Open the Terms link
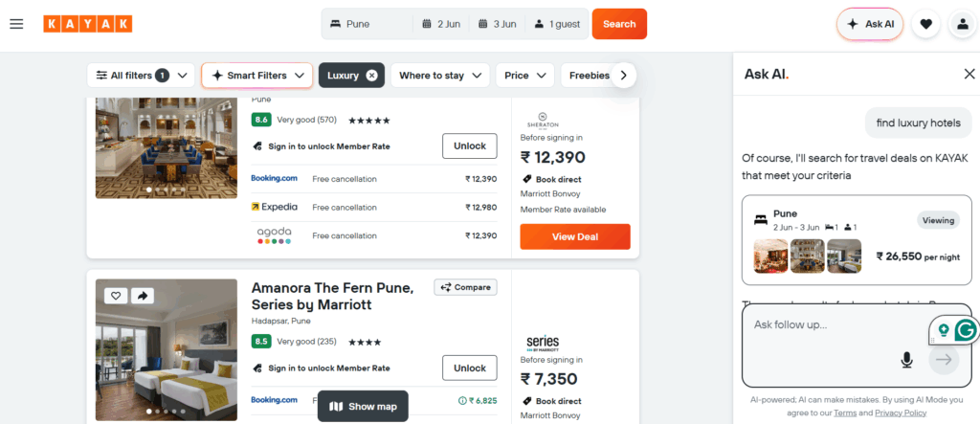The width and height of the screenshot is (980, 424). [x=845, y=413]
